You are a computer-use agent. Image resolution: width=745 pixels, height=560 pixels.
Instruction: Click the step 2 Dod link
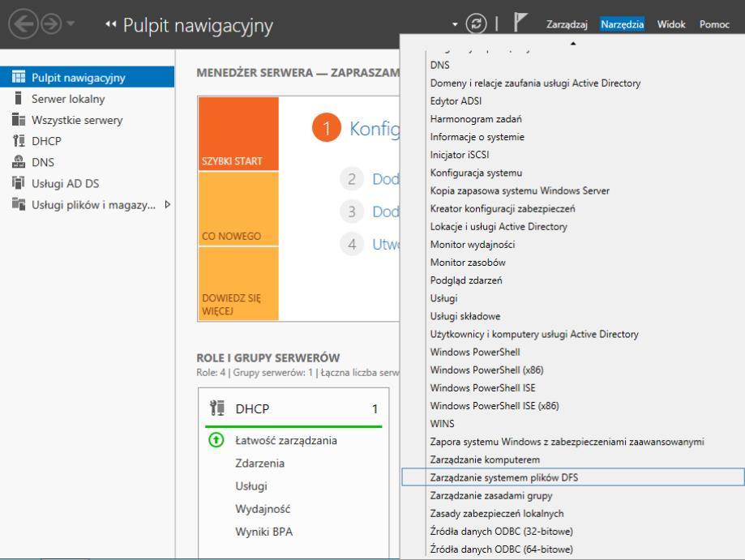[385, 179]
